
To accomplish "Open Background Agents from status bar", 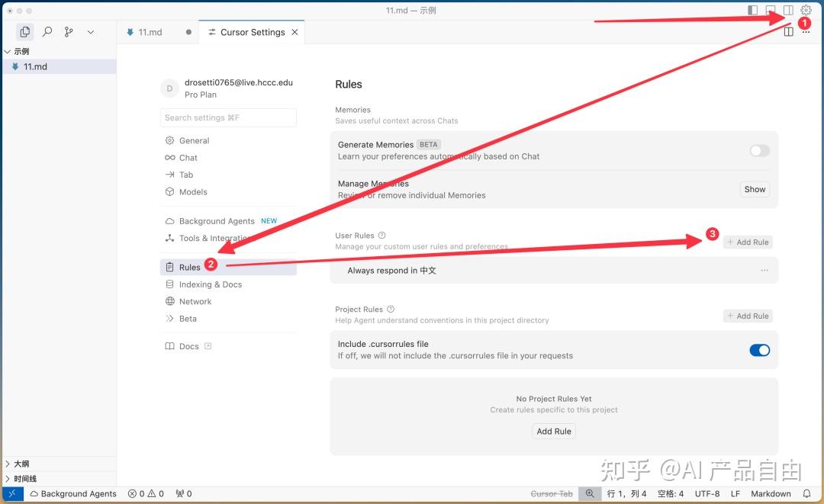I will [73, 494].
